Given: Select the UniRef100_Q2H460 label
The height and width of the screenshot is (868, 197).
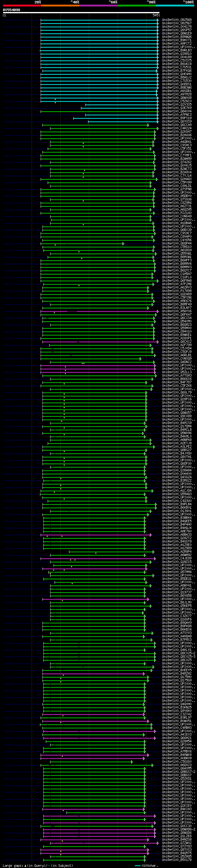Looking at the screenshot, I should point(176,179).
